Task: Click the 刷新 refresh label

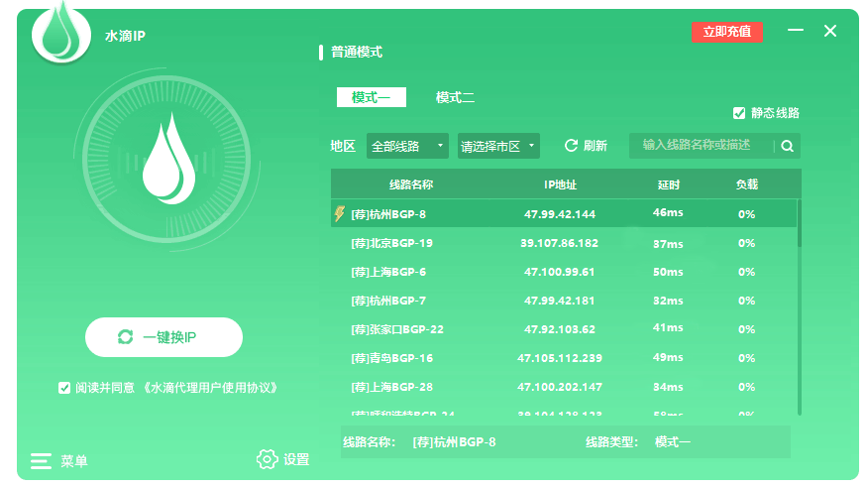Action: 596,146
